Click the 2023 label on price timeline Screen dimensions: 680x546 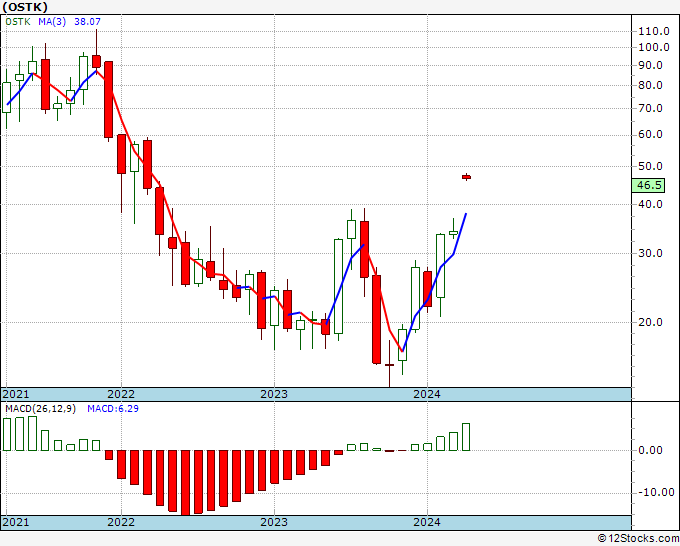pos(274,394)
